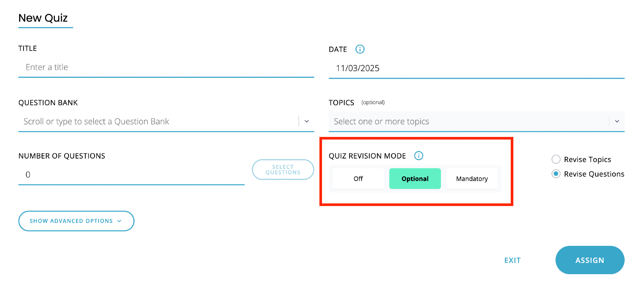Image resolution: width=644 pixels, height=289 pixels.
Task: Open the Question Bank selection dropdown
Action: click(158, 121)
